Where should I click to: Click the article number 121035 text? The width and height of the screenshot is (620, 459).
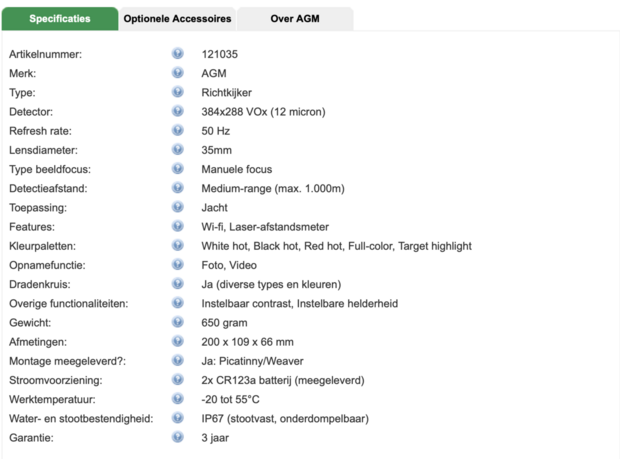point(220,54)
